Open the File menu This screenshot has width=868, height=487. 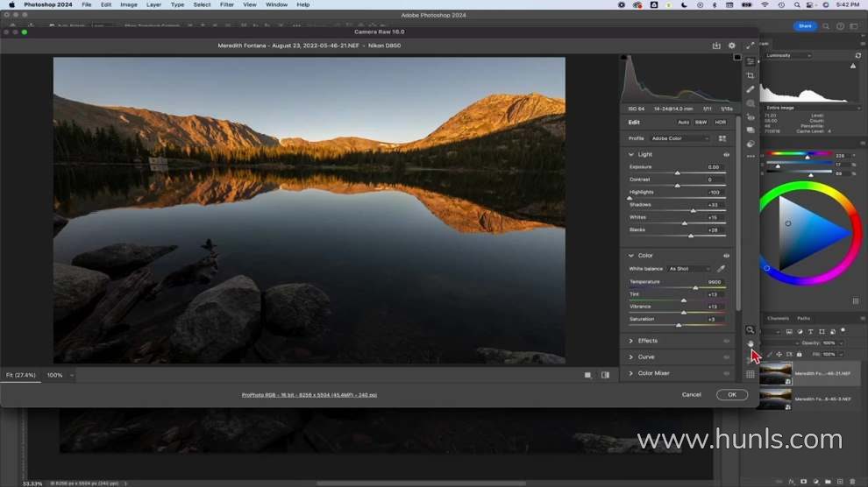coord(86,4)
